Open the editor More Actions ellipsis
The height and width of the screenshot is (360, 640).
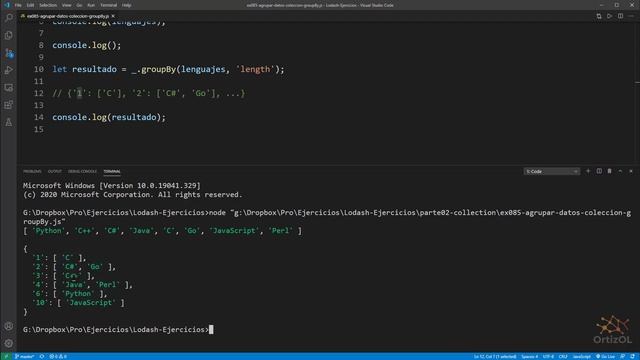[631, 16]
